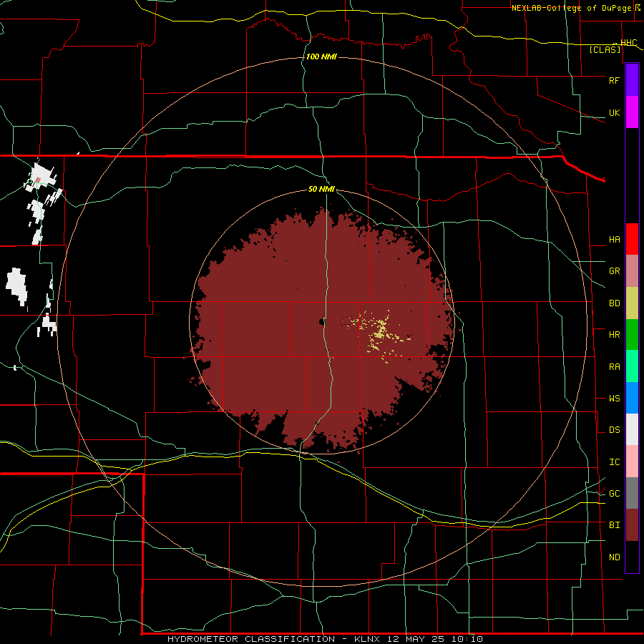Click the HHC product label
The height and width of the screenshot is (644, 644).
click(x=628, y=43)
